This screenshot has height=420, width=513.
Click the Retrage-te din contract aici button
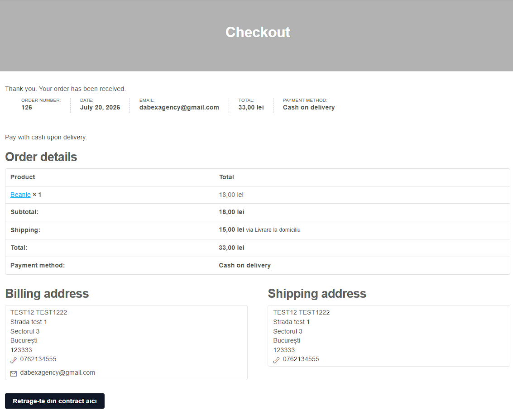[x=55, y=401]
